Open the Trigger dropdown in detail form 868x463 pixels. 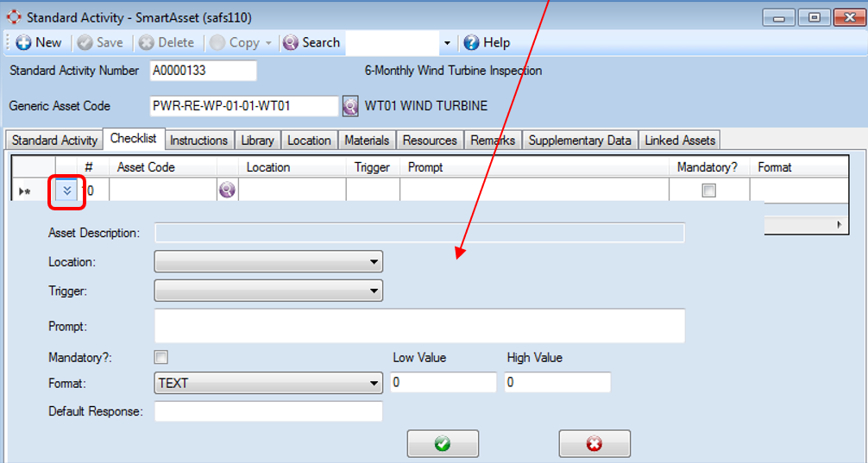(268, 291)
